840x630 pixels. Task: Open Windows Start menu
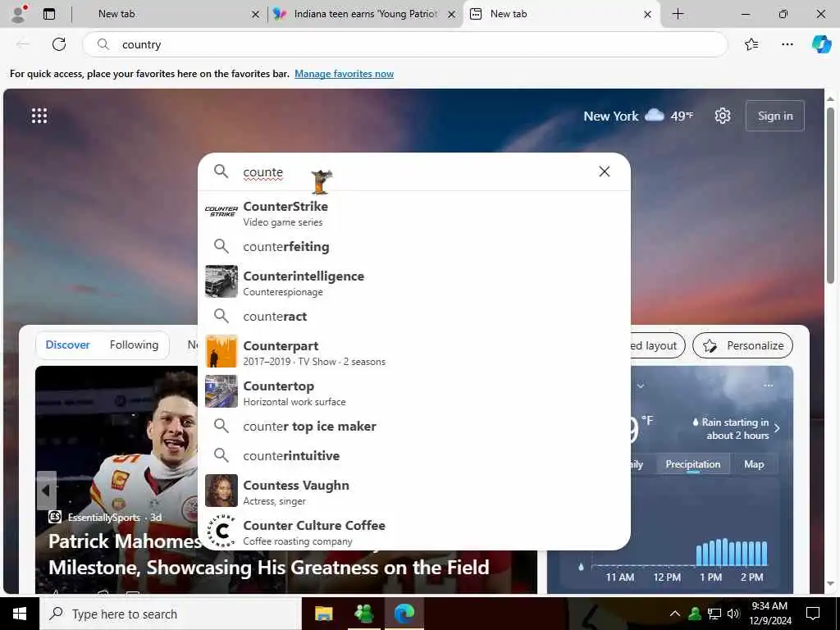[x=20, y=614]
